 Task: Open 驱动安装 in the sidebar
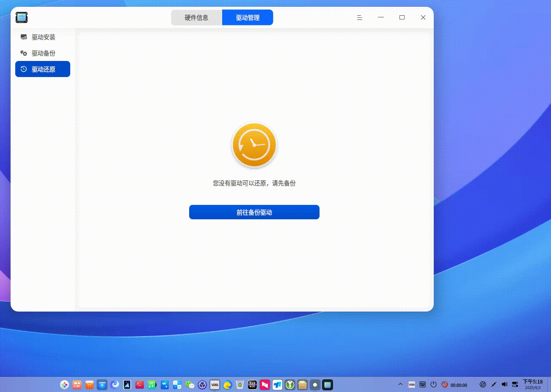click(43, 37)
